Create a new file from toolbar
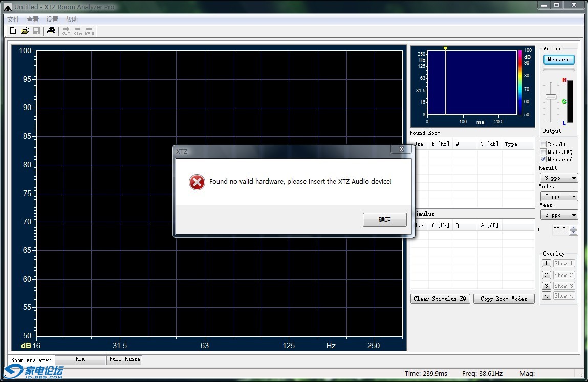The height and width of the screenshot is (382, 588). pos(13,31)
